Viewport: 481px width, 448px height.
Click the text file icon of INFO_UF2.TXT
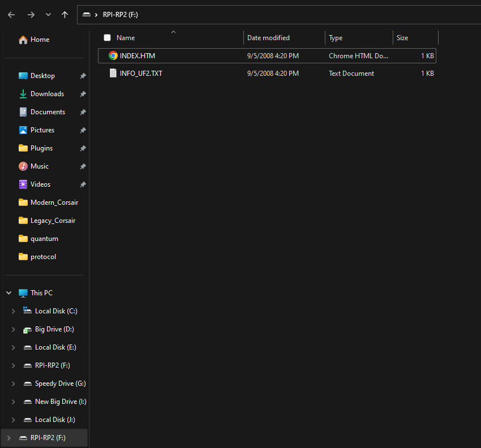click(x=113, y=73)
